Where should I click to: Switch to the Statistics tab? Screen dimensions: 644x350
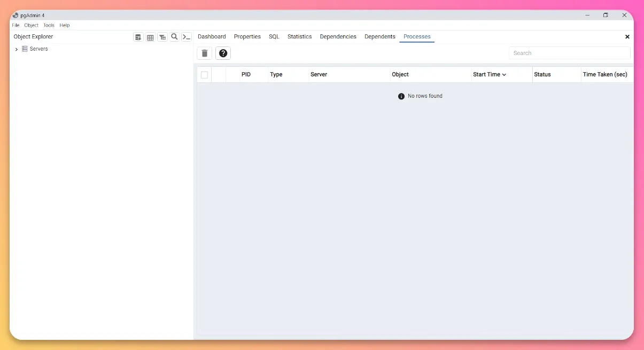coord(300,37)
